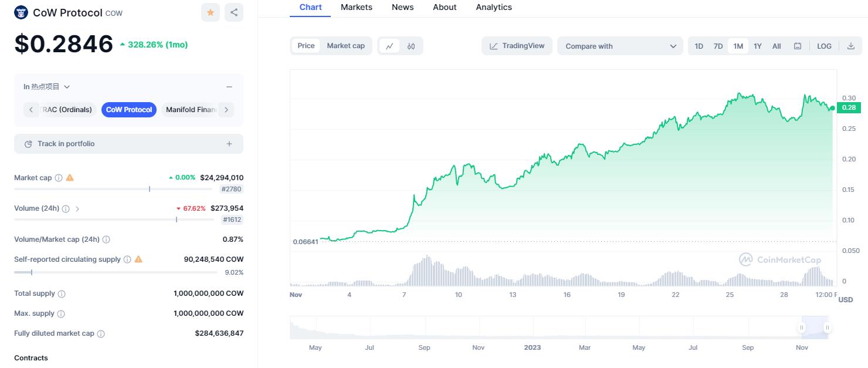This screenshot has width=868, height=368.
Task: Select Price chart toggle
Action: tap(306, 46)
